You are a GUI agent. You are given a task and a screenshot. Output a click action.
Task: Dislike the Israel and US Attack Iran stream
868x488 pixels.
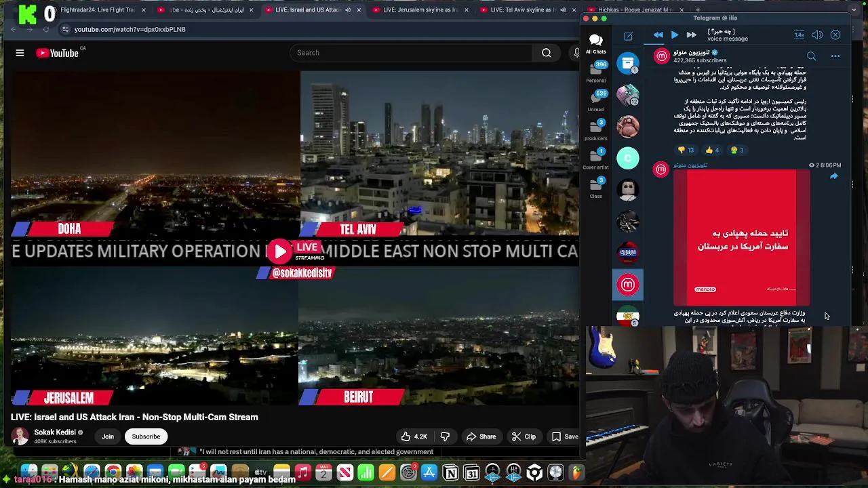445,436
